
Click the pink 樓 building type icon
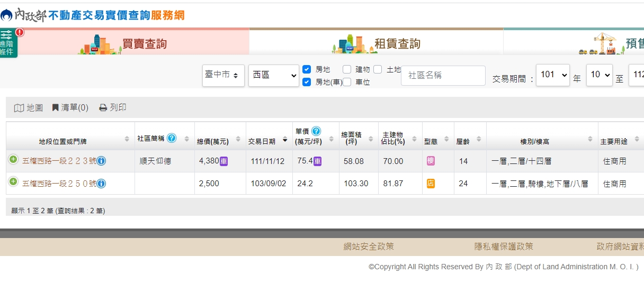(x=431, y=160)
